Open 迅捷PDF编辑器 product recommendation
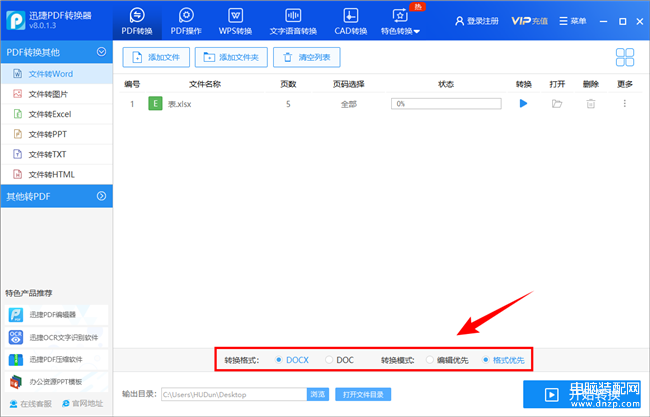This screenshot has height=417, width=650. (56, 315)
